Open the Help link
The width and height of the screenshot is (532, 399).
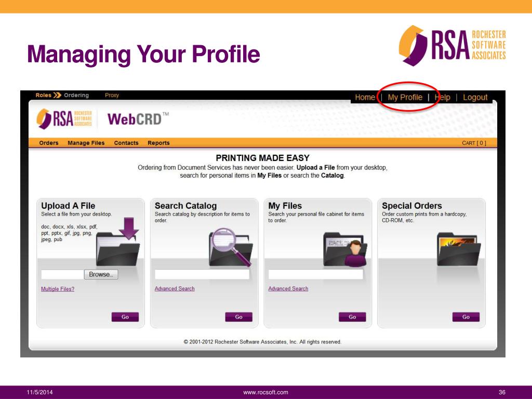point(443,97)
